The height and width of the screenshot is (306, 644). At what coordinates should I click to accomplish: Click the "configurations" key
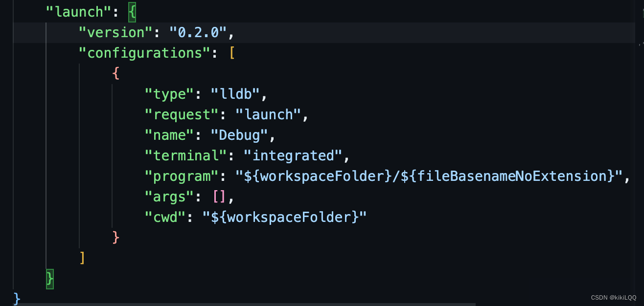pyautogui.click(x=144, y=53)
